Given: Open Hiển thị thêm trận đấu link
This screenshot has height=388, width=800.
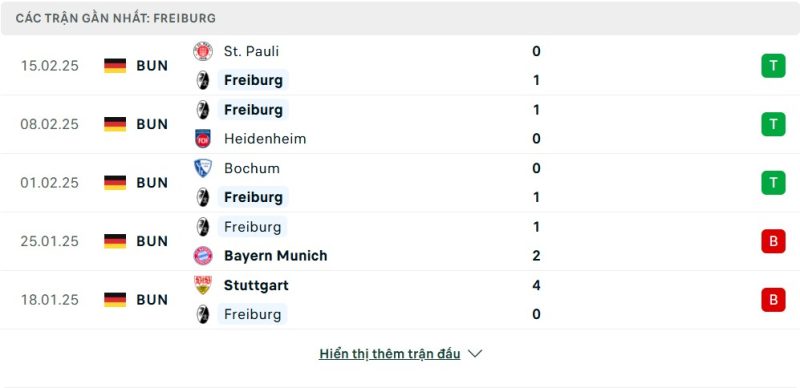Looking at the screenshot, I should [x=390, y=354].
